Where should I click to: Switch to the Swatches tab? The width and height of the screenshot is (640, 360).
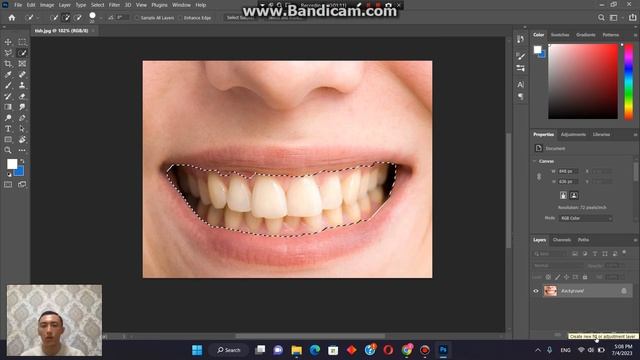click(x=560, y=35)
